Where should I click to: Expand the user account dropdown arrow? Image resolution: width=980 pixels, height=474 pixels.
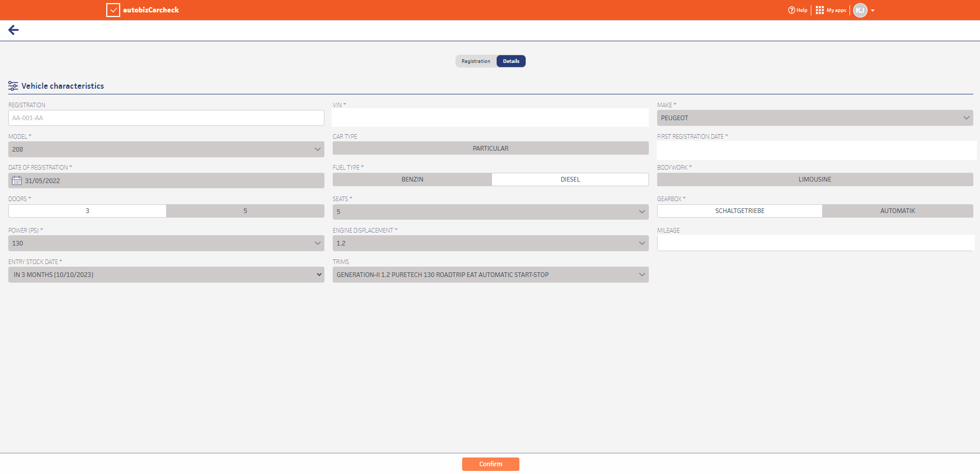pos(873,11)
